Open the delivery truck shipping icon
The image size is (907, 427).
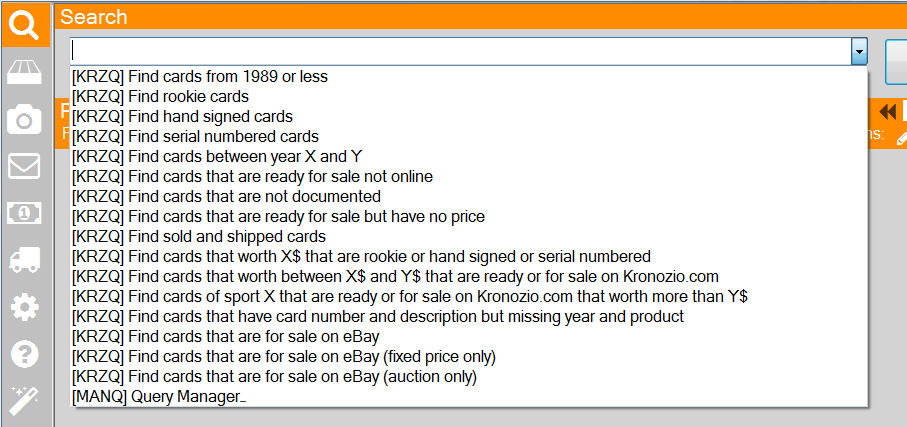[24, 260]
